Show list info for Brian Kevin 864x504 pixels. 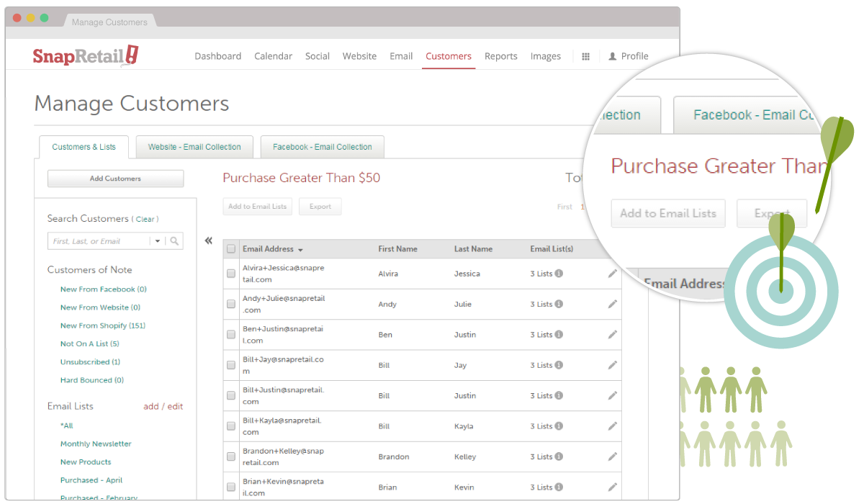(559, 487)
